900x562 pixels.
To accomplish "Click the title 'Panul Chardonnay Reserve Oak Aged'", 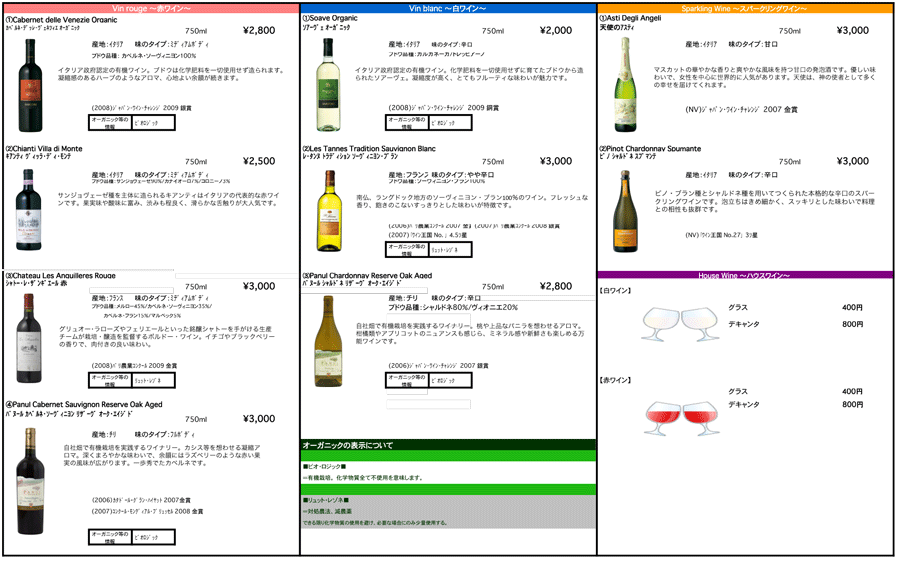I will pyautogui.click(x=371, y=276).
